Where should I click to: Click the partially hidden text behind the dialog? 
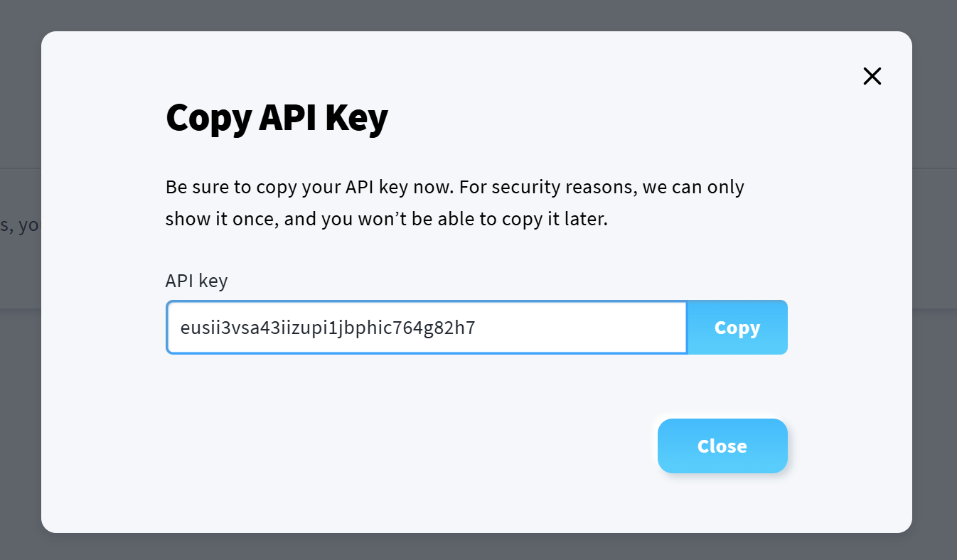20,226
